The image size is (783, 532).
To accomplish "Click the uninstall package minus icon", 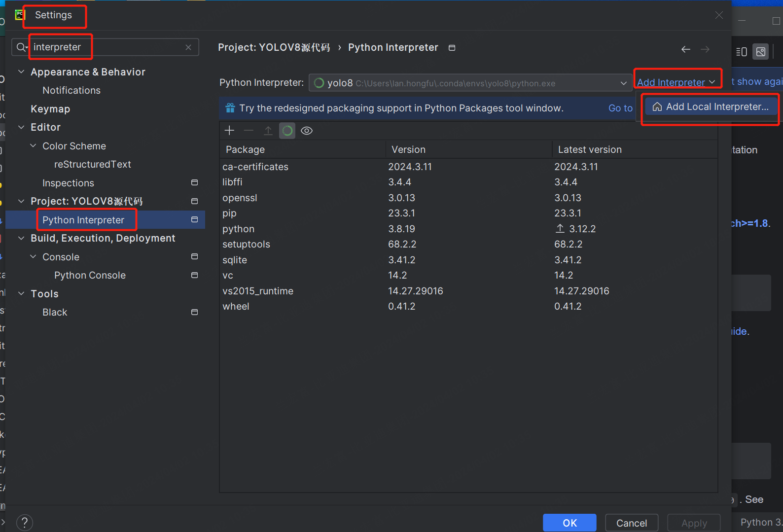I will (x=249, y=131).
